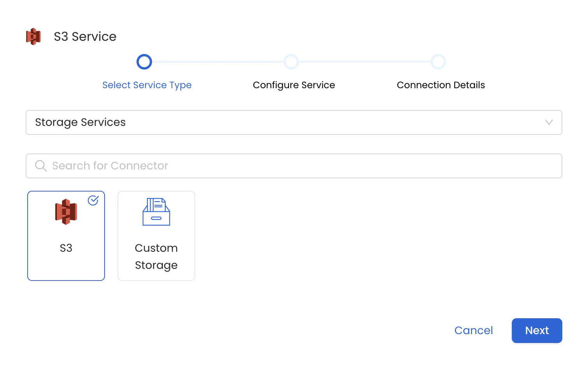Cancel the service setup

474,330
